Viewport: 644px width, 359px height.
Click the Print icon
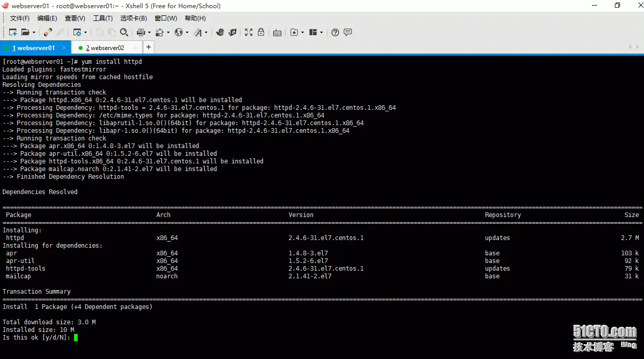[x=140, y=32]
